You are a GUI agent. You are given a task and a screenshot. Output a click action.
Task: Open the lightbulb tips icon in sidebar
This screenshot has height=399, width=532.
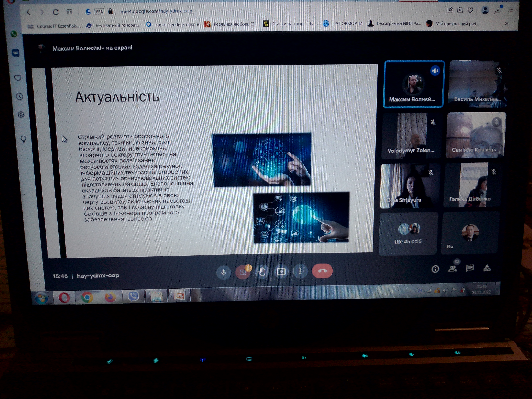pyautogui.click(x=24, y=139)
